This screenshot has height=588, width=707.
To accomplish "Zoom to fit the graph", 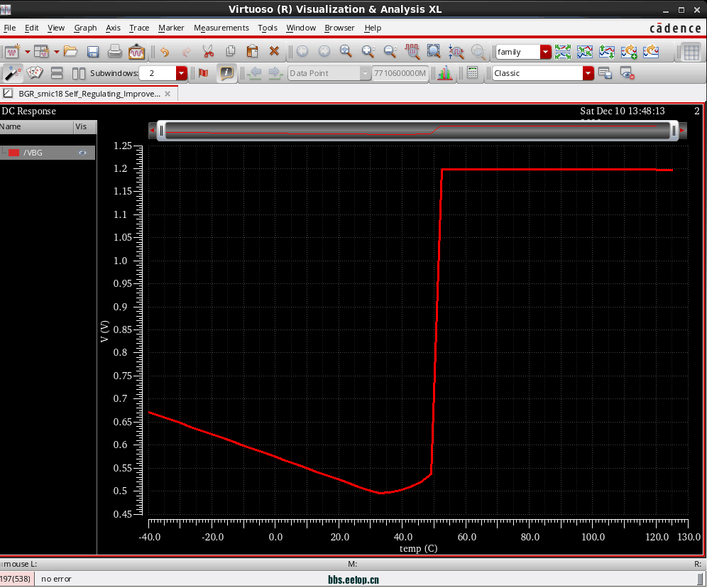I will (346, 51).
